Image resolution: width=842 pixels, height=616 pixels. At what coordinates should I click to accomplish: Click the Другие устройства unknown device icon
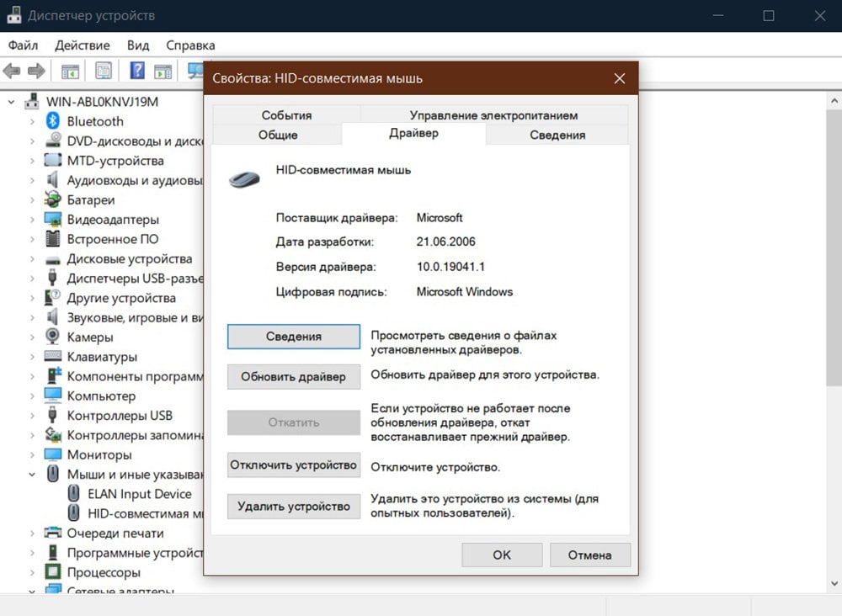point(52,297)
